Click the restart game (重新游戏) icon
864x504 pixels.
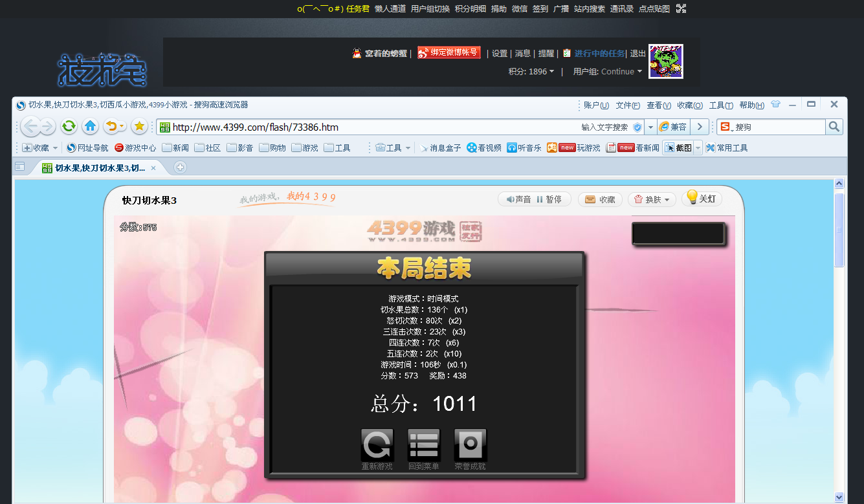pyautogui.click(x=377, y=445)
